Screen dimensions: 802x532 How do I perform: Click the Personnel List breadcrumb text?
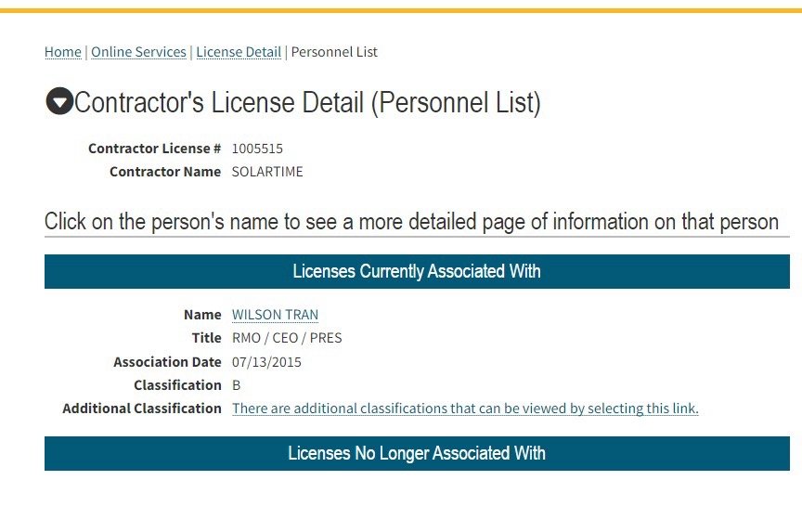point(334,52)
